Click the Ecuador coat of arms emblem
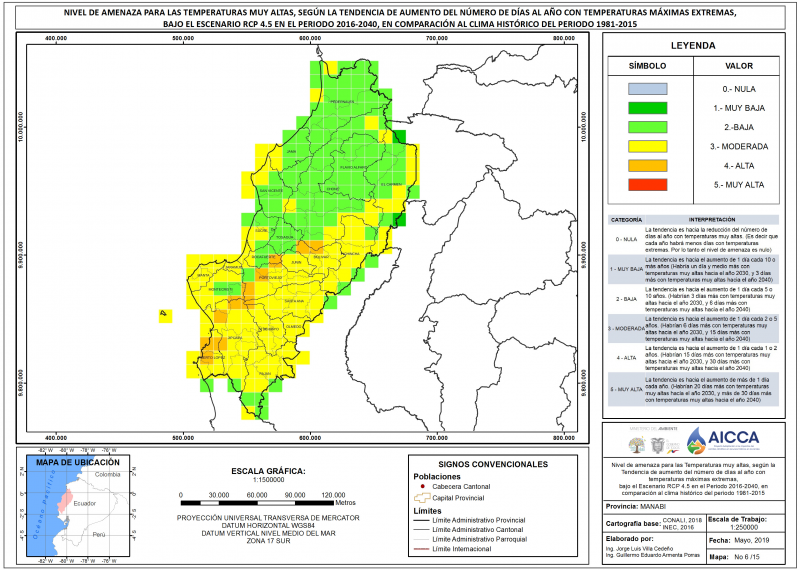The width and height of the screenshot is (800, 570). click(658, 445)
